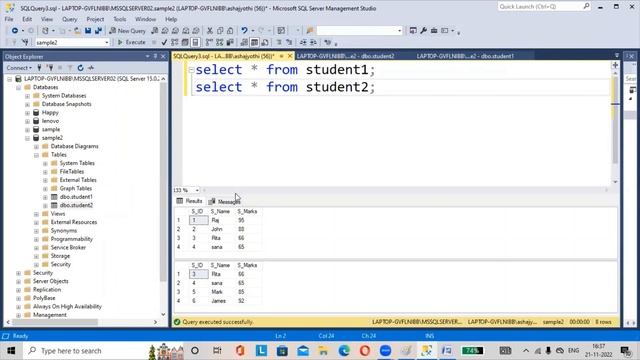Open the Help menu
The height and width of the screenshot is (360, 640).
click(171, 19)
